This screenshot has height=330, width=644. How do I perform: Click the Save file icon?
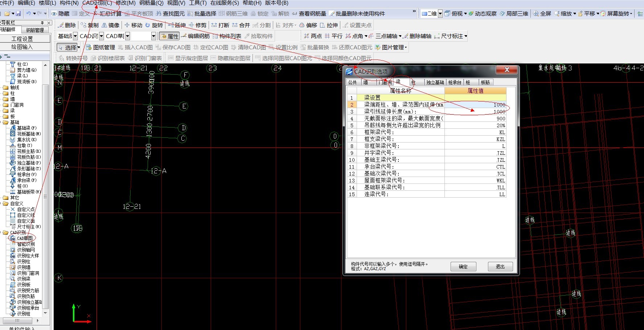coord(19,13)
